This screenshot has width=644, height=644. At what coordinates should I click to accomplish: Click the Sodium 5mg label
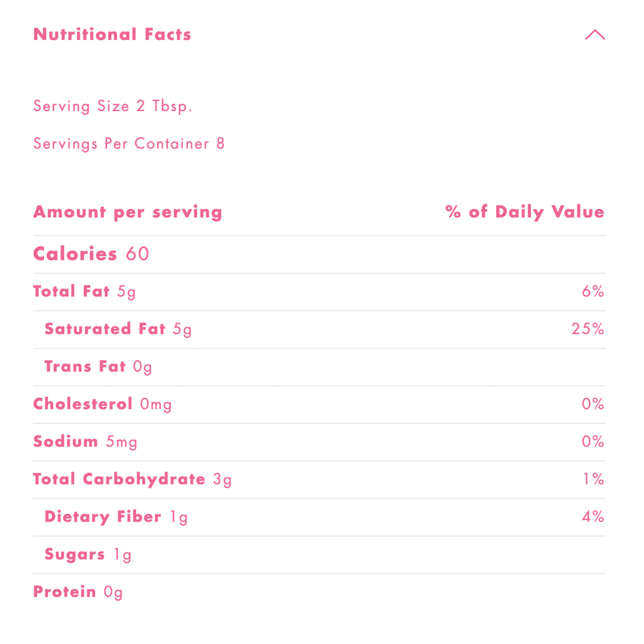(85, 442)
